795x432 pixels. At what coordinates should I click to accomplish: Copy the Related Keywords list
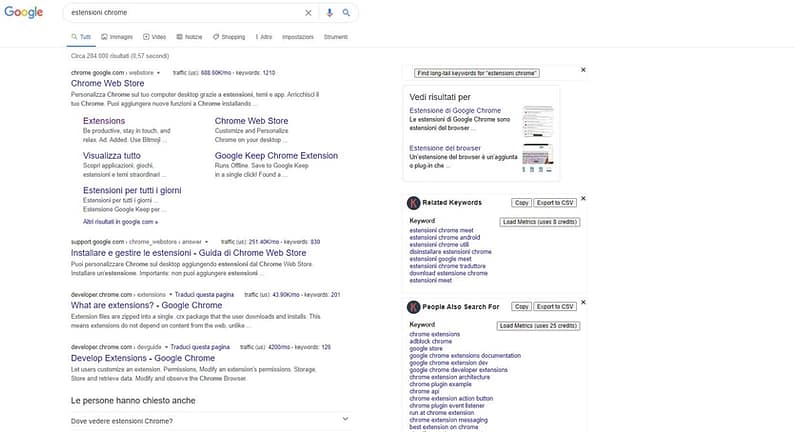point(521,203)
